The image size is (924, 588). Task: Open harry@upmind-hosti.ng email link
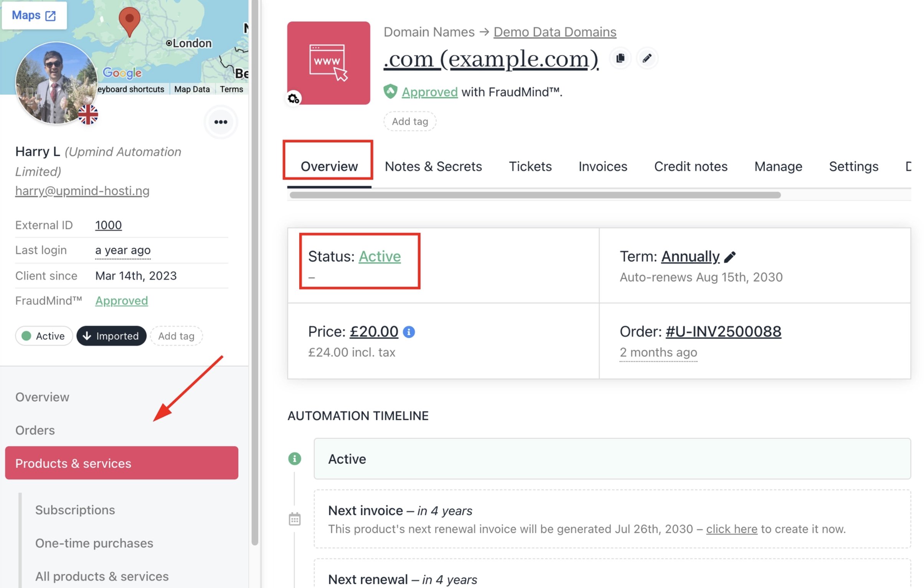(x=82, y=190)
